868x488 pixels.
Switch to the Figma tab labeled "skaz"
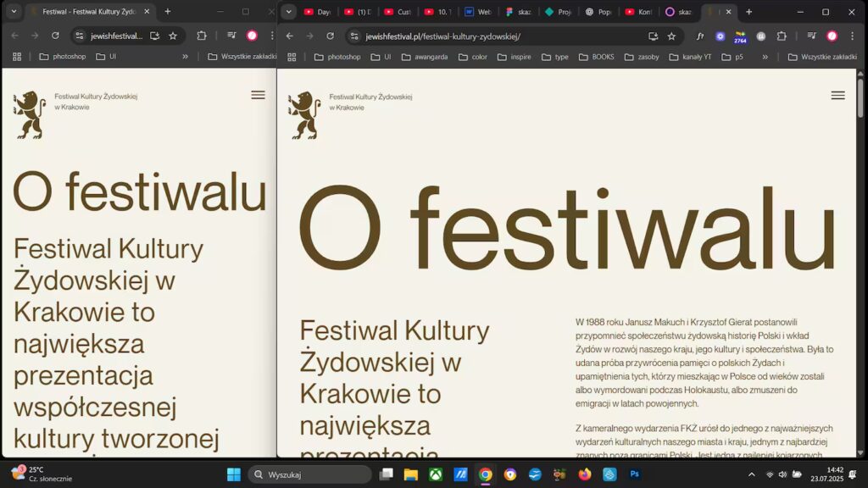pyautogui.click(x=516, y=12)
